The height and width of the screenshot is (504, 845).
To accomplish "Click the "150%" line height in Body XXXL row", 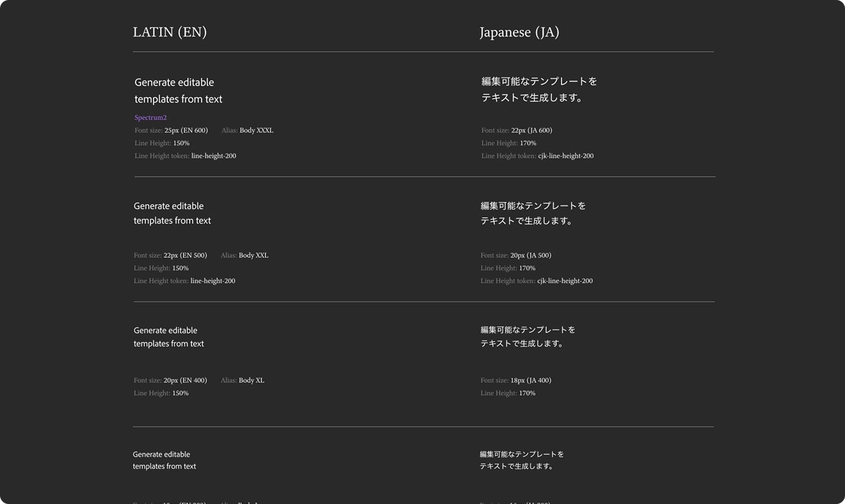I will tap(181, 143).
